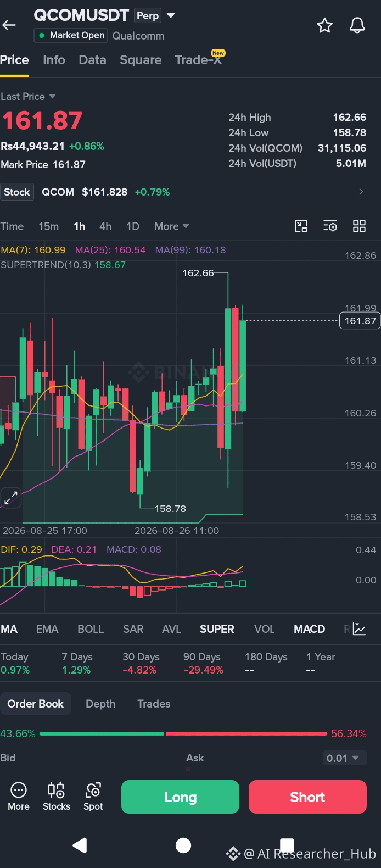Viewport: 381px width, 868px height.
Task: Tap the 162.66 high price label
Action: [198, 273]
